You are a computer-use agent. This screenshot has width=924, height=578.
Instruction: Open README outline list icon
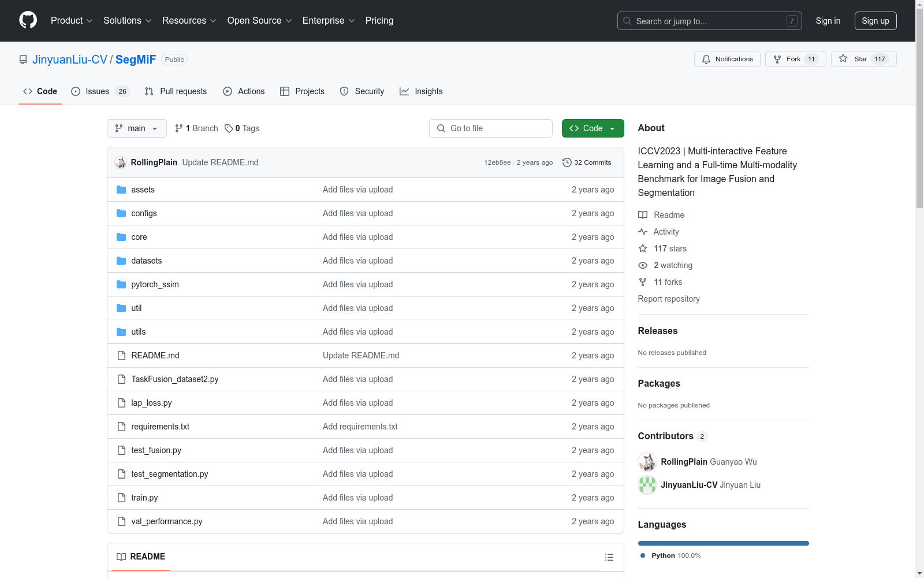609,557
